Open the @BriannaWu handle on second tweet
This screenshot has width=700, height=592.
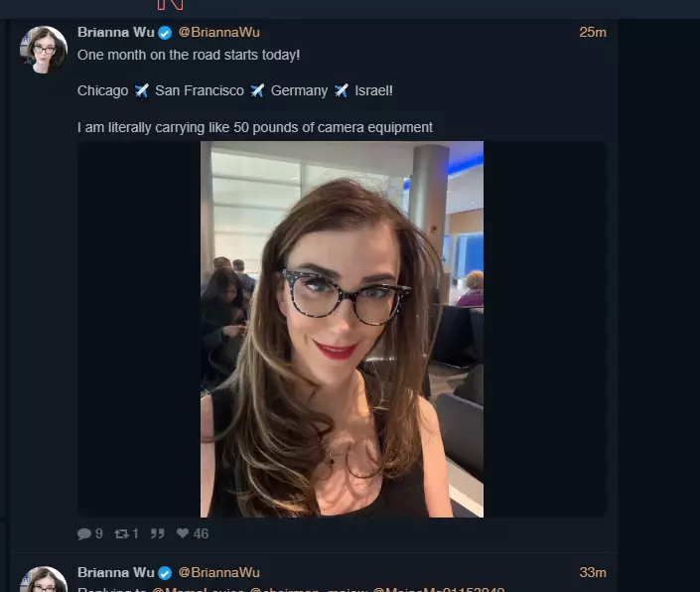click(218, 572)
